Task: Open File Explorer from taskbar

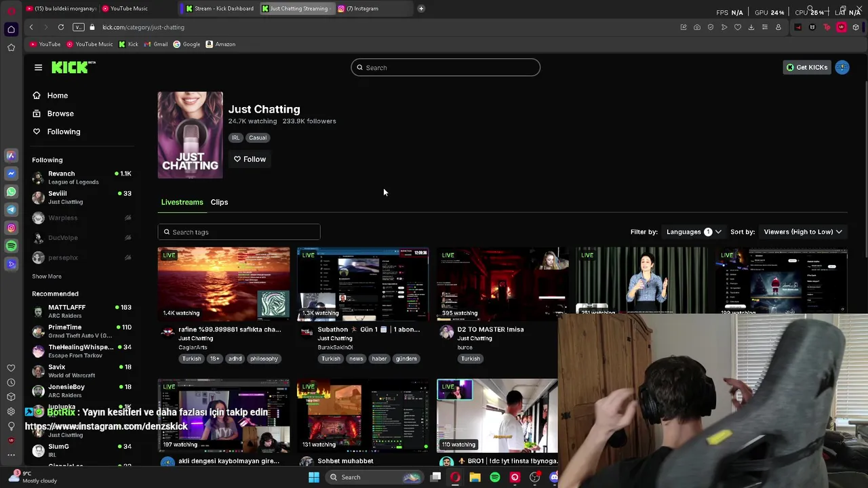Action: pyautogui.click(x=475, y=477)
